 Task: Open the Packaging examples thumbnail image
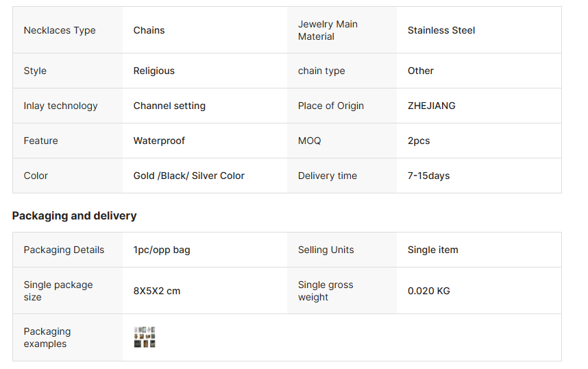145,337
